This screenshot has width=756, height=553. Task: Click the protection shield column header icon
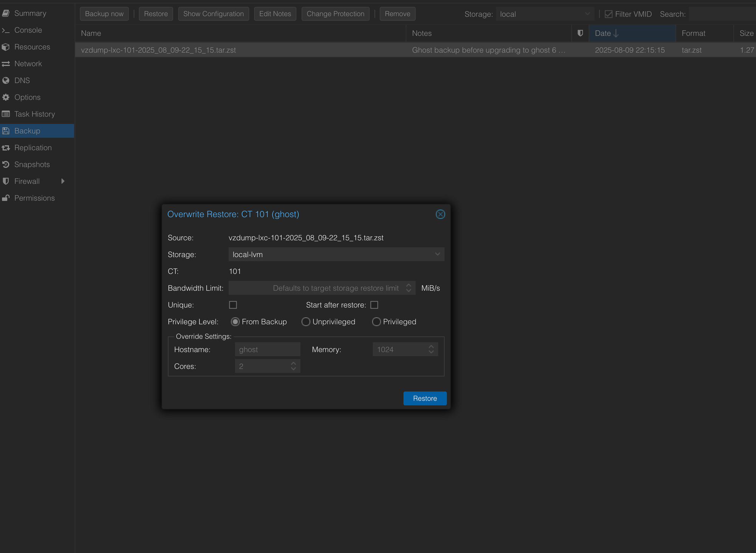580,33
